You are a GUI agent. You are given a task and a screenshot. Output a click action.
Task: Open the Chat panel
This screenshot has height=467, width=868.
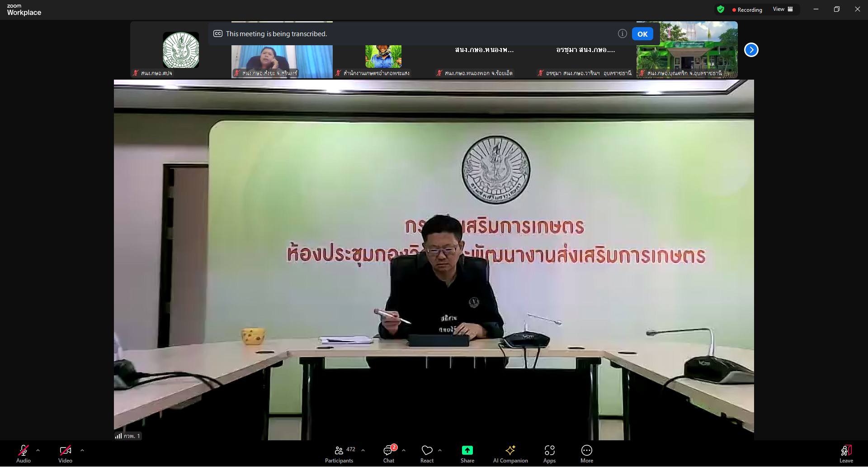(388, 454)
